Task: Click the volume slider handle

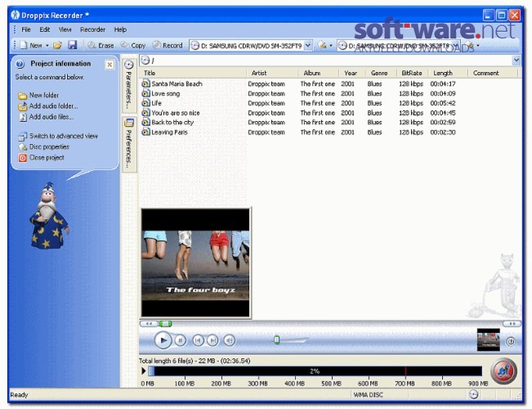Action: 276,339
